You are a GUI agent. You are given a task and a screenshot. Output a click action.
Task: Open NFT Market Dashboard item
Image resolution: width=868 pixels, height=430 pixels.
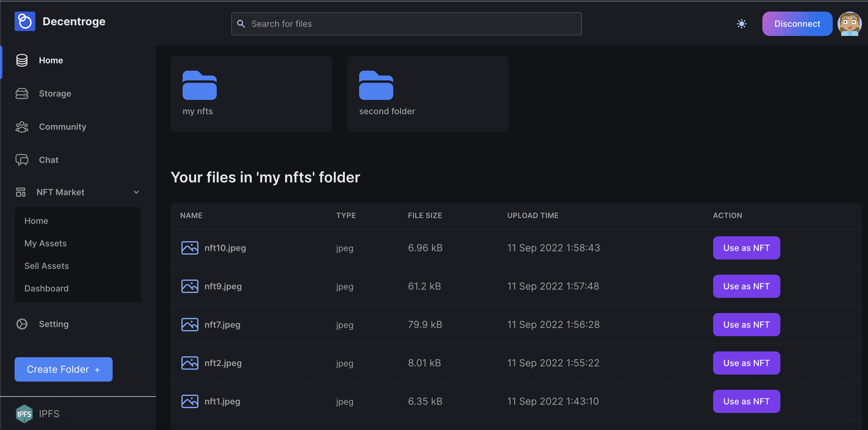tap(47, 288)
